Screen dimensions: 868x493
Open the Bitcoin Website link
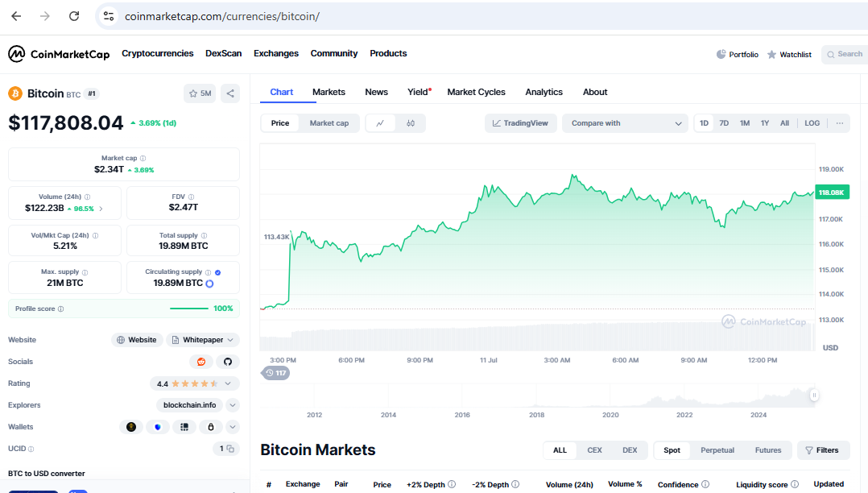click(137, 340)
